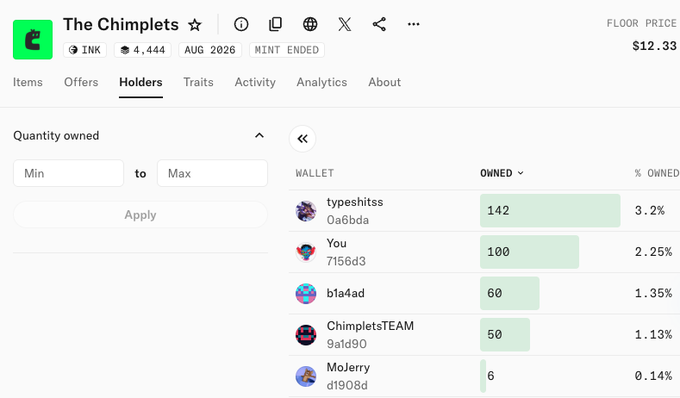Screen dimensions: 680x398
Task: Focus the Max quantity input field
Action: [x=212, y=173]
